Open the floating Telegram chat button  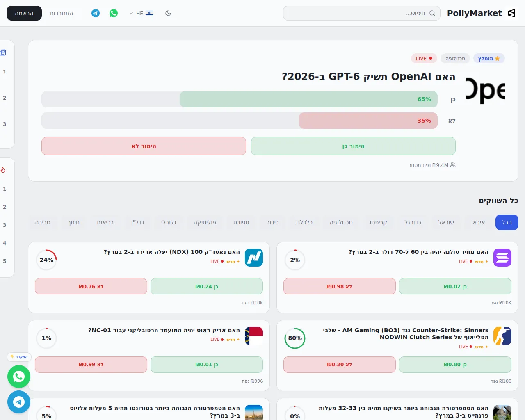coord(19,402)
